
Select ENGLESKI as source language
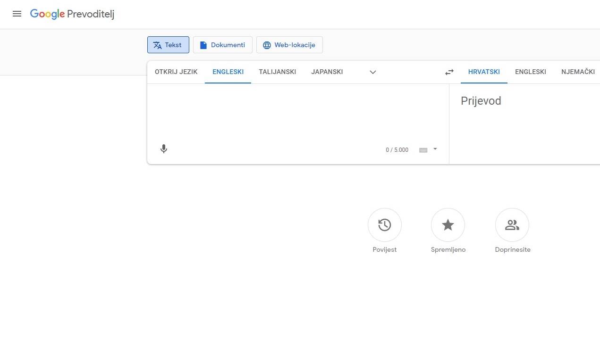pos(228,72)
